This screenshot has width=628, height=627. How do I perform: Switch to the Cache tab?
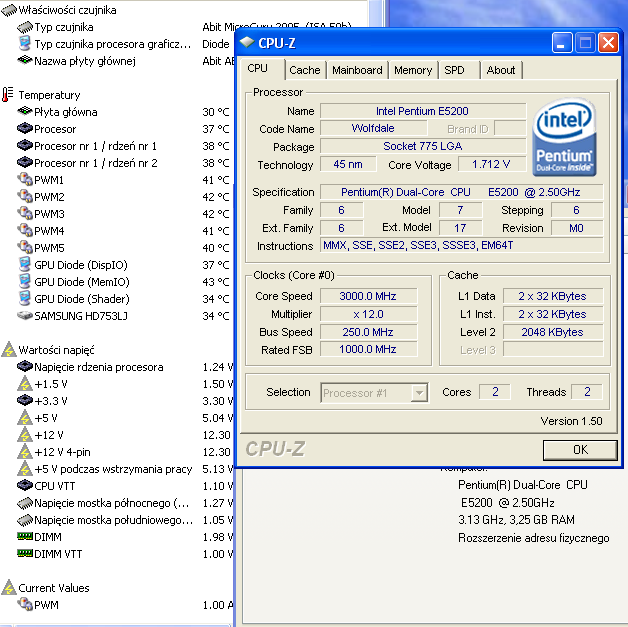tap(305, 70)
